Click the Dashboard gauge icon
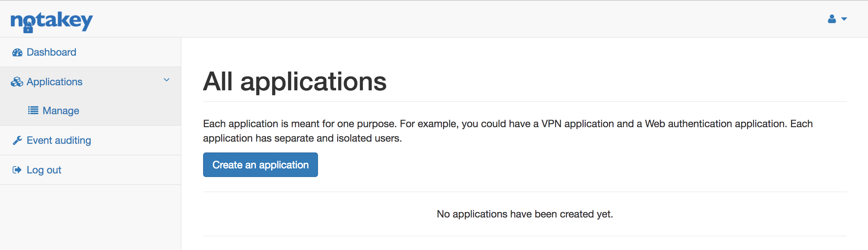The width and height of the screenshot is (868, 250). click(17, 52)
